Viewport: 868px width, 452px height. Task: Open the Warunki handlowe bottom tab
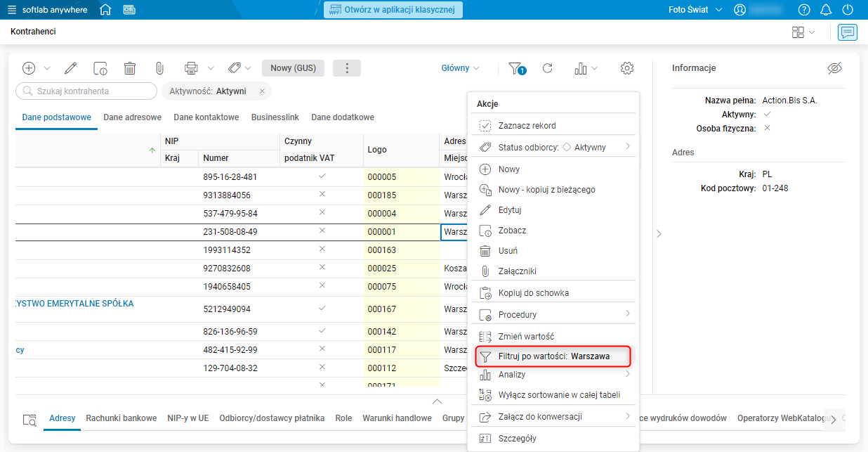coord(397,418)
